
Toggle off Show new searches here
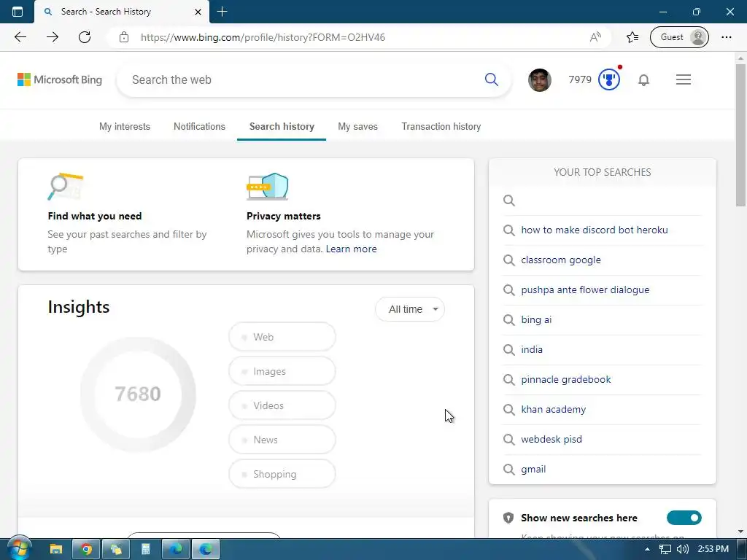coord(684,518)
